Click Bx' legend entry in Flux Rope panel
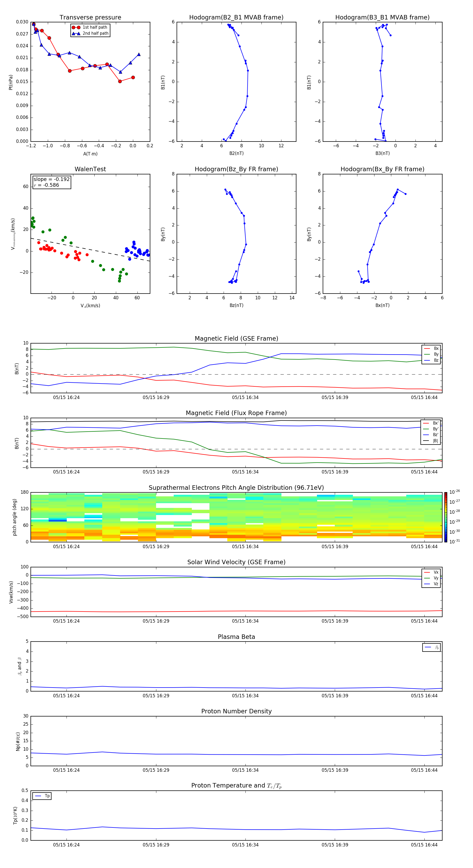473x868 pixels. [x=431, y=423]
